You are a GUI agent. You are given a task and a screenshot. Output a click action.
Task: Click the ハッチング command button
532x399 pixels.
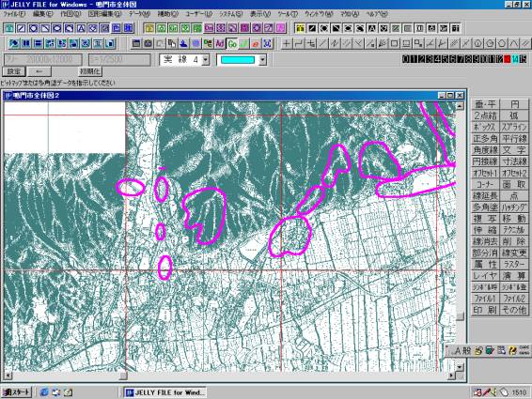514,207
